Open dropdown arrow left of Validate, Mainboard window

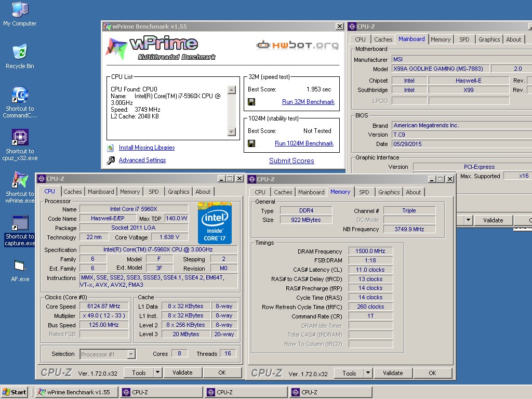point(468,220)
